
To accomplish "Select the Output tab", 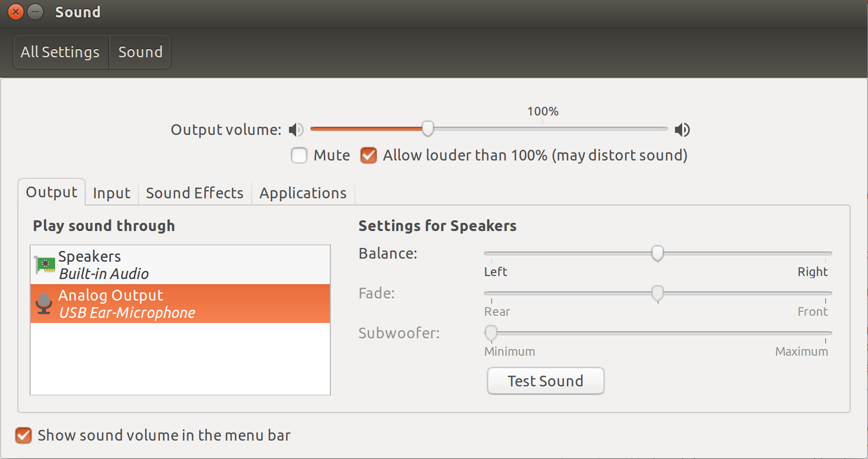I will click(x=52, y=192).
